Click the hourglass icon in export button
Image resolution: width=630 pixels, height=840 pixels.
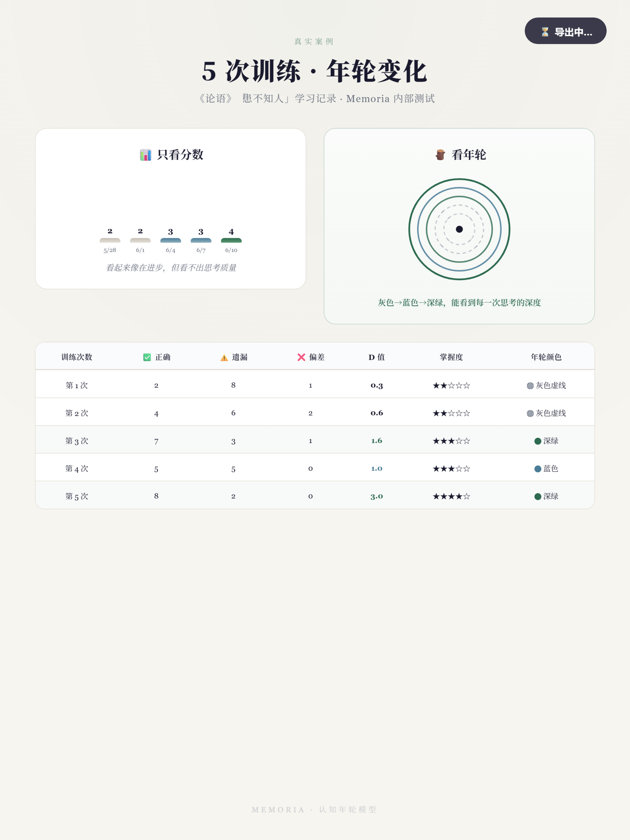pyautogui.click(x=545, y=32)
